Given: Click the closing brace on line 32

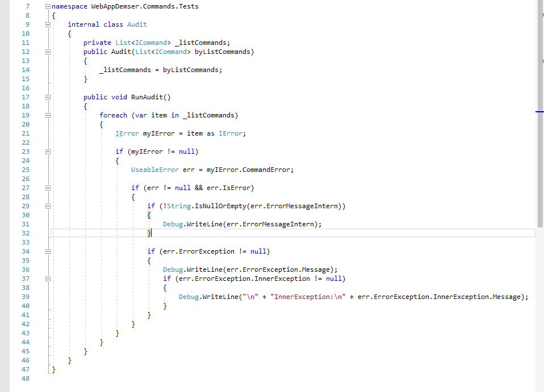Looking at the screenshot, I should point(149,233).
